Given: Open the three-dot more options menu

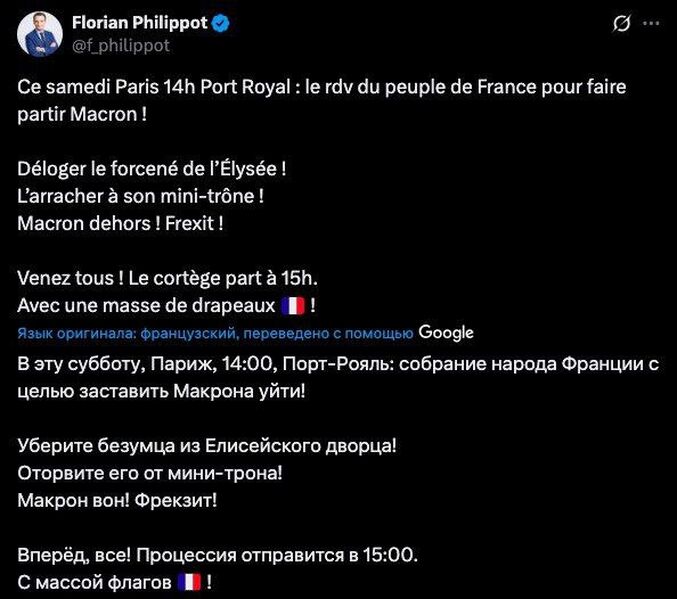Looking at the screenshot, I should [x=656, y=23].
